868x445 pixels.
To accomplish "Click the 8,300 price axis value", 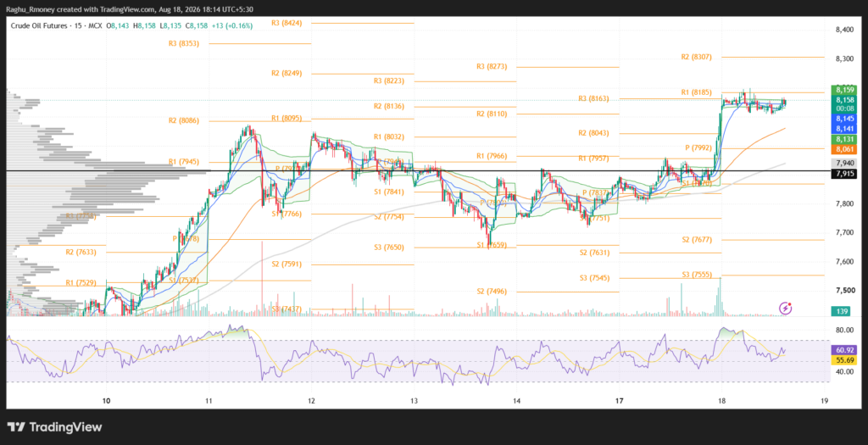I will 844,58.
